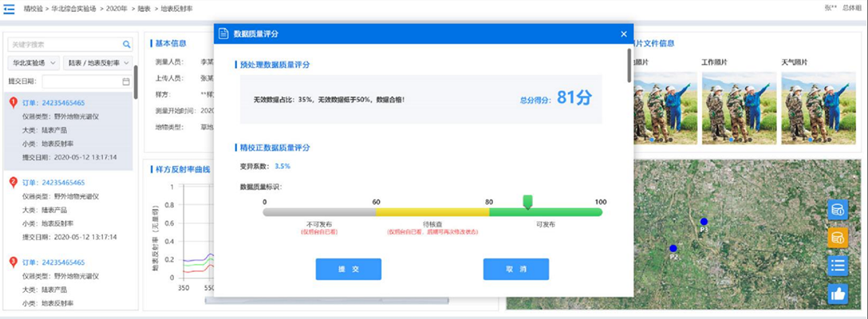868x319 pixels.
Task: Open the calendar date picker icon
Action: [126, 81]
